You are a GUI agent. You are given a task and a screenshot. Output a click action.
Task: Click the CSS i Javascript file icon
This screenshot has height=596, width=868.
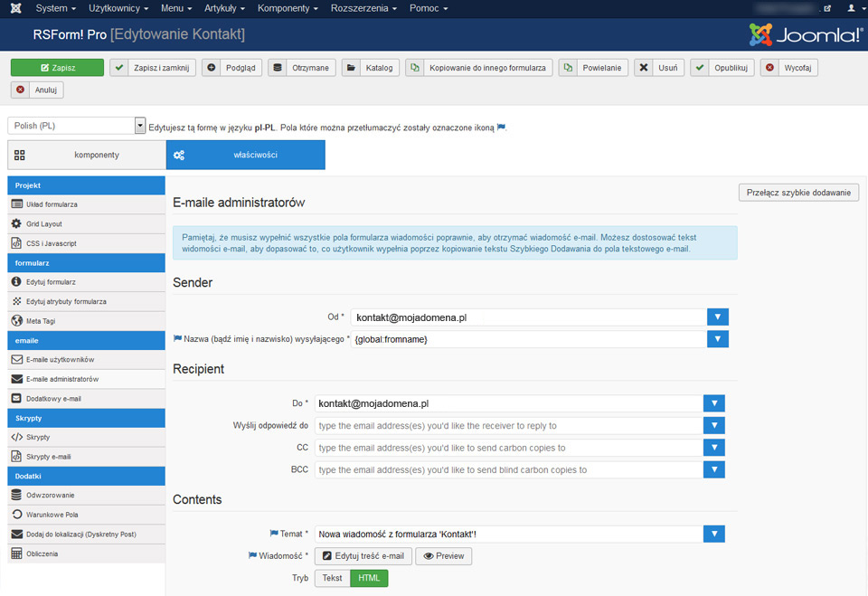point(16,243)
